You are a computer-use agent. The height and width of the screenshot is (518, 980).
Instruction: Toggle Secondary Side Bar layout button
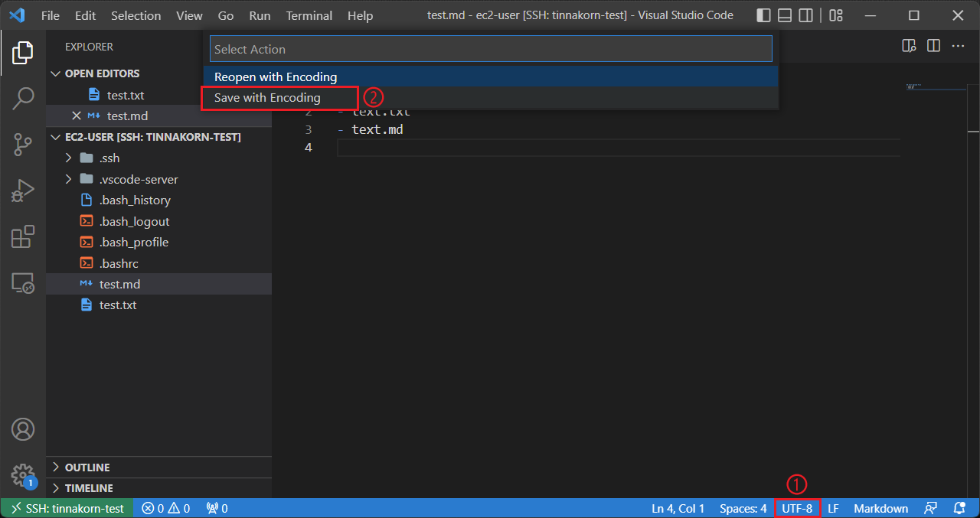tap(805, 15)
